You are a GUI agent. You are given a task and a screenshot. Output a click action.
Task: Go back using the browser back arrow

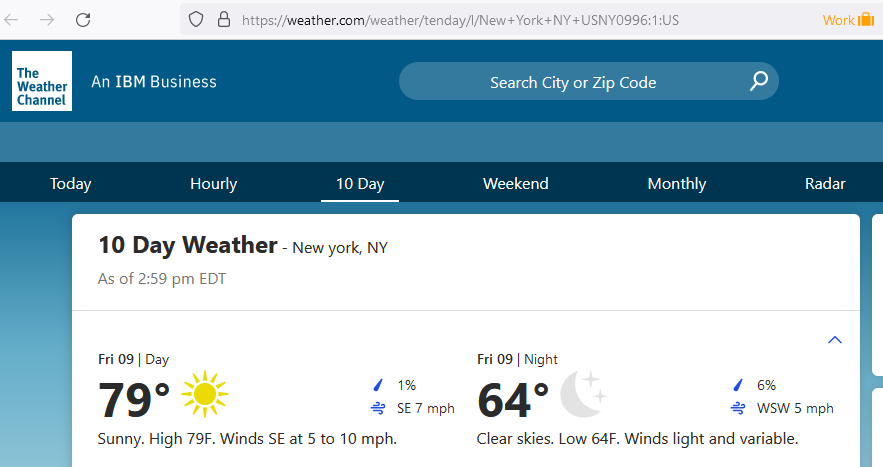11,20
